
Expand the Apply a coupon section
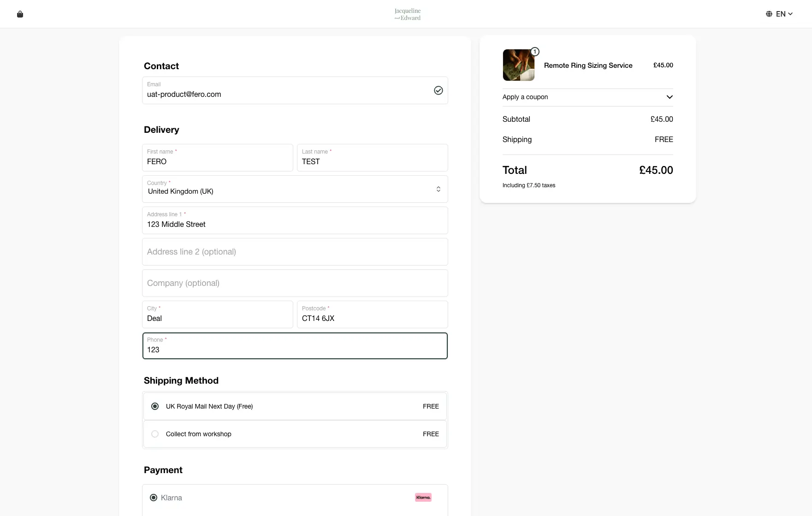pos(587,97)
